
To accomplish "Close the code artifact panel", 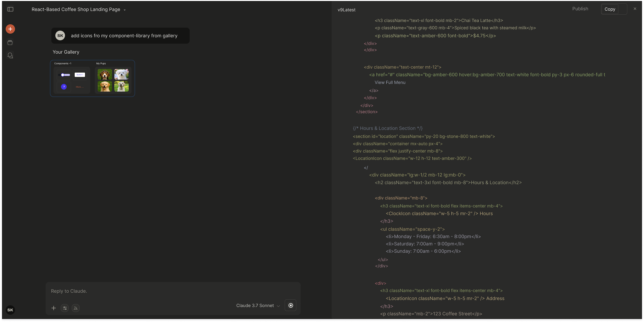I will tap(635, 9).
